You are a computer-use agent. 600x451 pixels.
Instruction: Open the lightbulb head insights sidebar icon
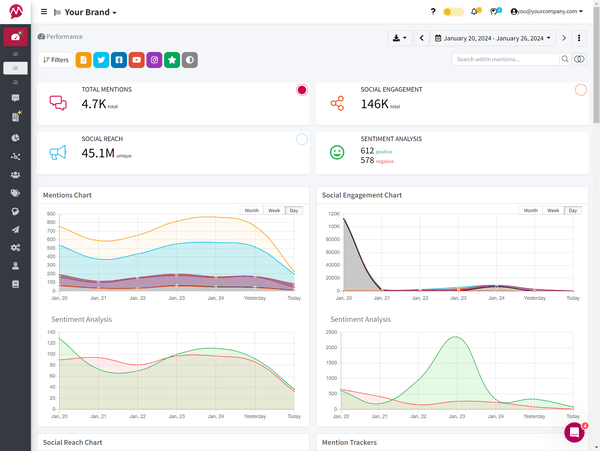(x=15, y=211)
